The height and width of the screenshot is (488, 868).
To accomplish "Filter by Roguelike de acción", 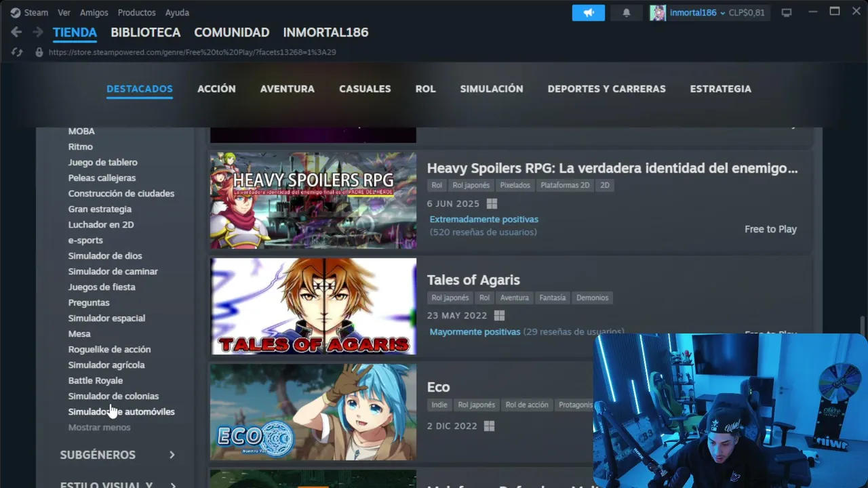I will pyautogui.click(x=110, y=350).
